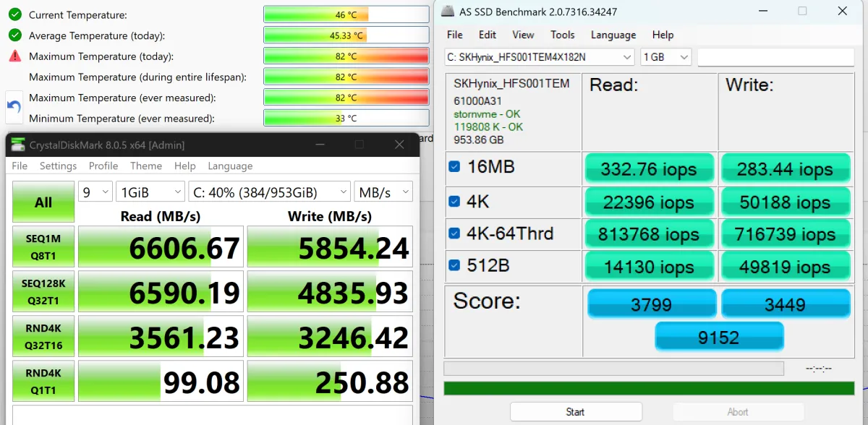Click the AS SSD Benchmark title bar drive icon
The width and height of the screenshot is (868, 425).
[448, 12]
